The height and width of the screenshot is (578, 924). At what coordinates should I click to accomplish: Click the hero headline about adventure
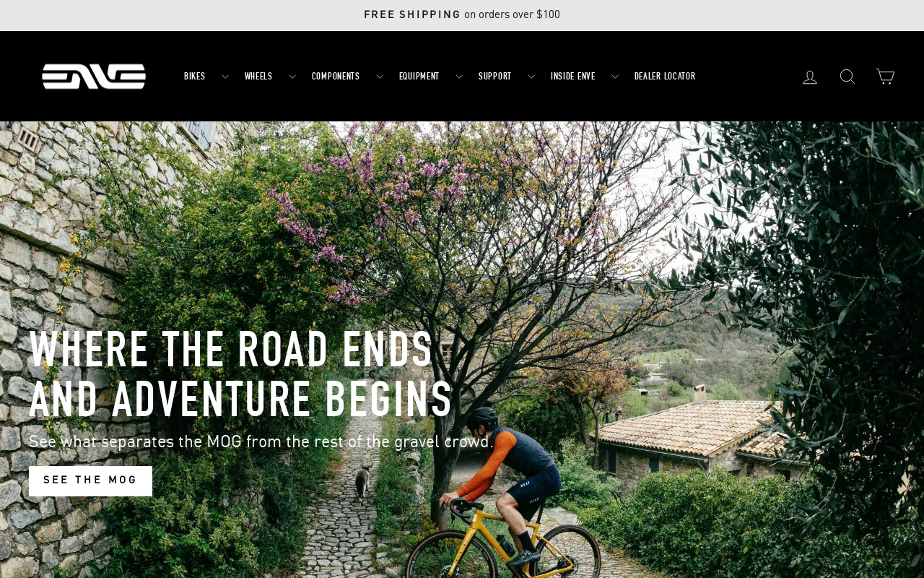tap(240, 374)
